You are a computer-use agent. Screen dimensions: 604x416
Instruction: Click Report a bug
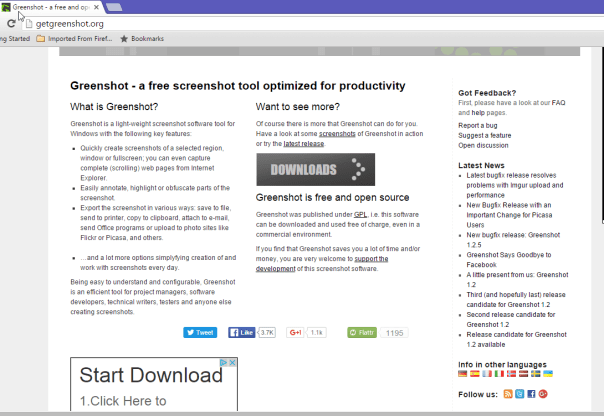pos(478,126)
